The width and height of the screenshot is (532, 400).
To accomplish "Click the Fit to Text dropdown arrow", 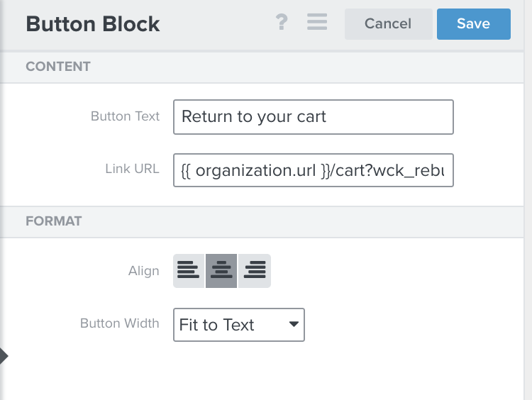I will tap(293, 325).
